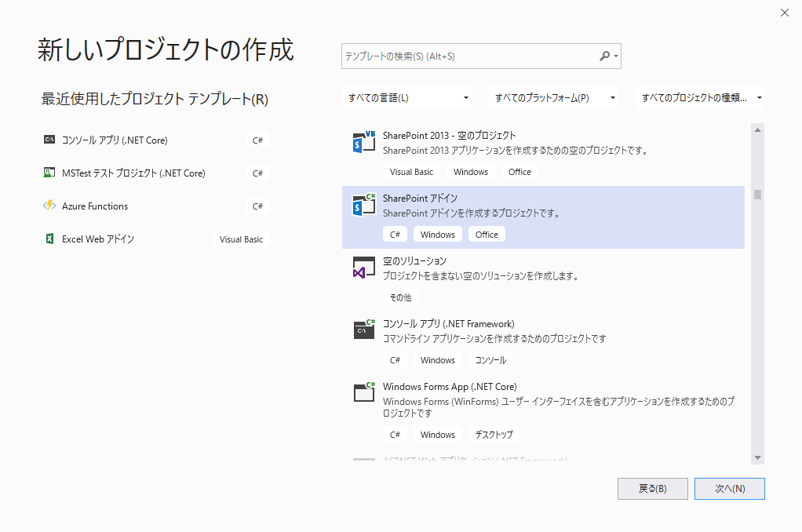The width and height of the screenshot is (802, 532).
Task: Open the すべてのプラットフォーム platform dropdown
Action: click(x=554, y=98)
